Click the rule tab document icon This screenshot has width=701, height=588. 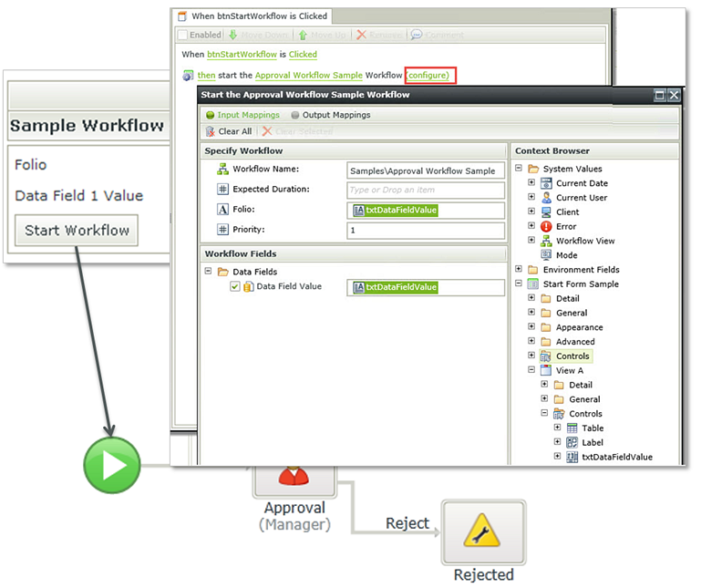point(182,16)
